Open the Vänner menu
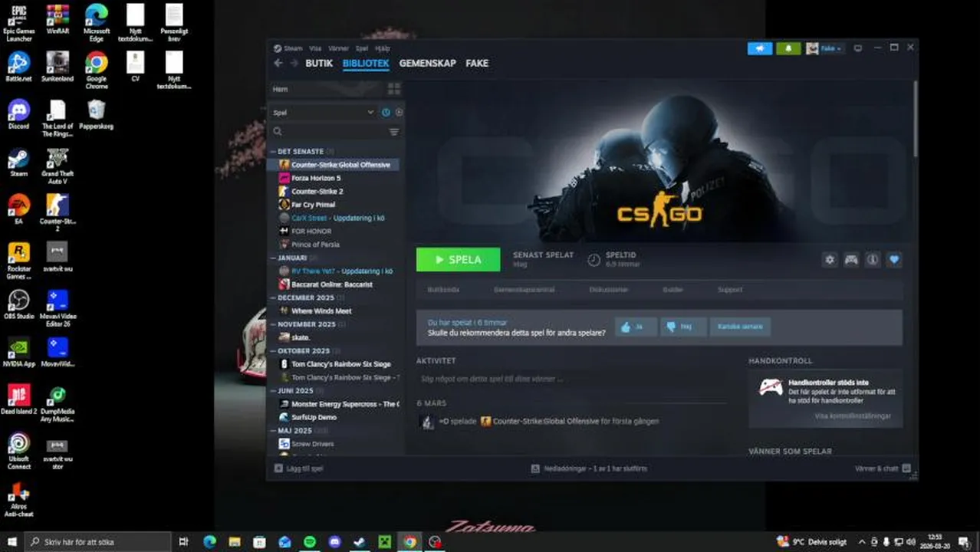980x552 pixels. [338, 48]
